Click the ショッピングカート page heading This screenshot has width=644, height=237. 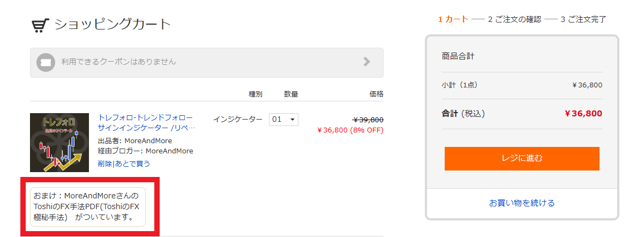(113, 25)
